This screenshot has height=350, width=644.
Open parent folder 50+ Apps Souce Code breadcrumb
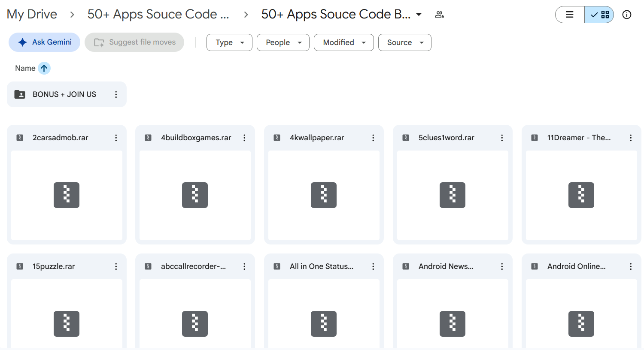pyautogui.click(x=158, y=14)
